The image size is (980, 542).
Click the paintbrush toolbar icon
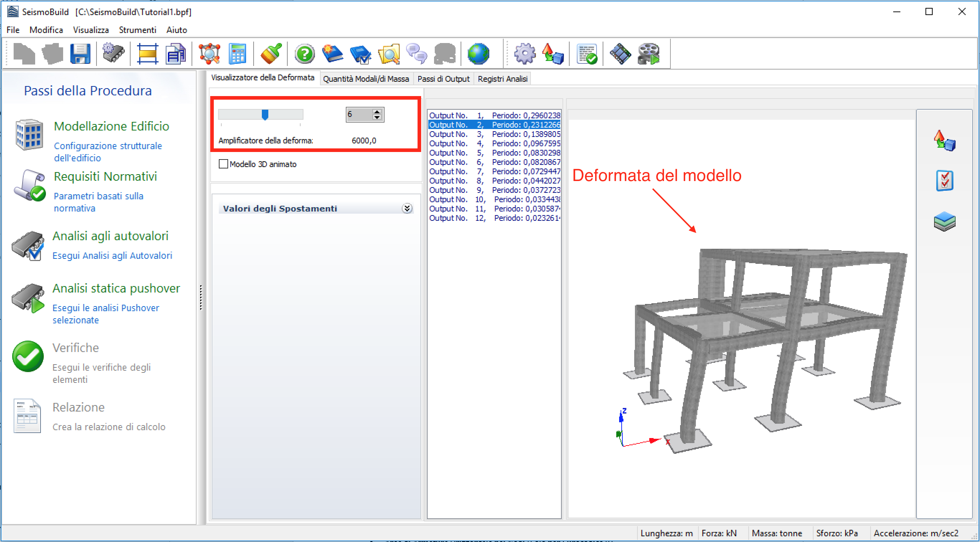click(x=271, y=54)
